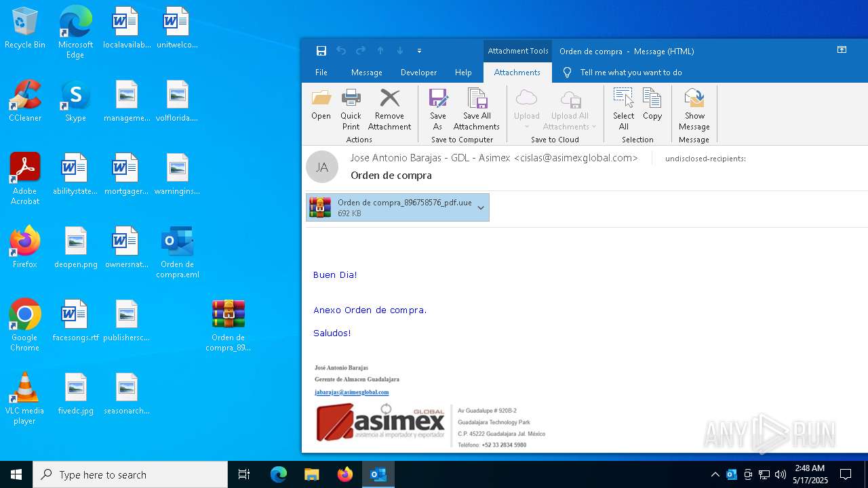Open Windows Start menu

16,474
